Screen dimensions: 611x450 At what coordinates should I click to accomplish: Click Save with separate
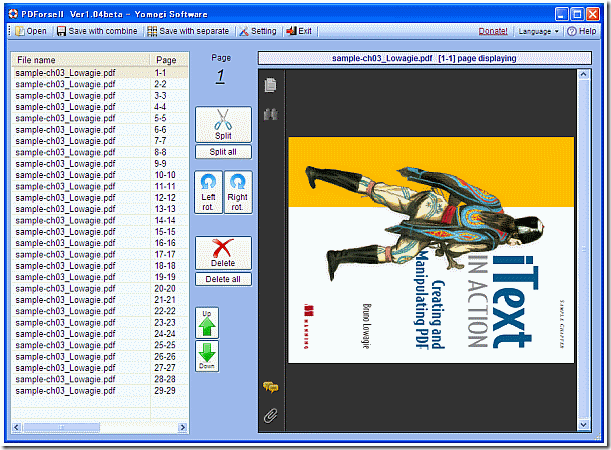tap(188, 31)
